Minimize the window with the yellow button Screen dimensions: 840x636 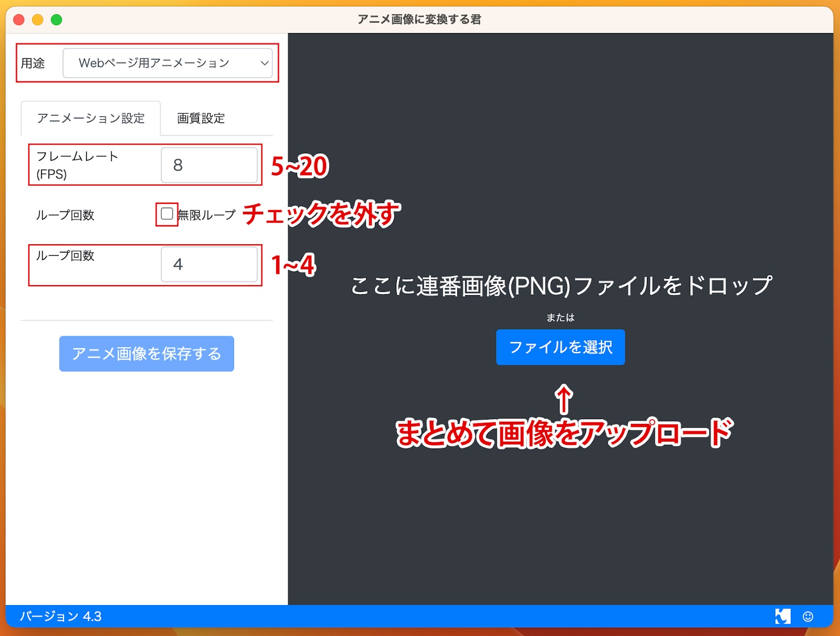[x=38, y=20]
